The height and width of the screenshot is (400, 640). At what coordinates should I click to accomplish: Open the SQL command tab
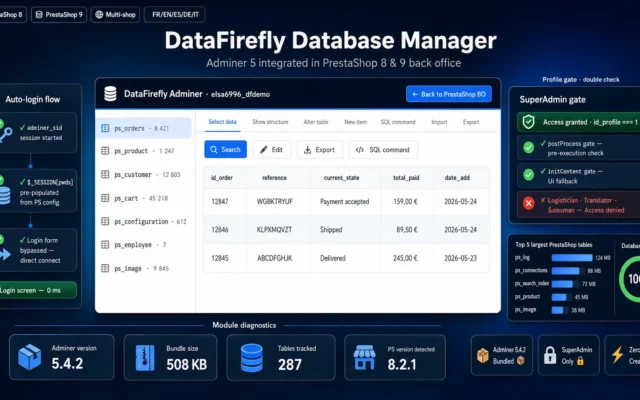tap(398, 122)
